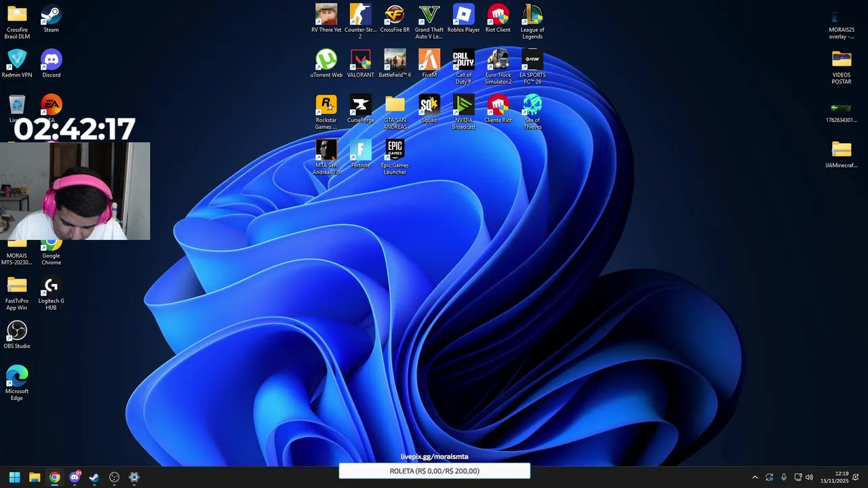The height and width of the screenshot is (488, 868).
Task: Open Euro Truck Simulator 2 icon
Action: pyautogui.click(x=498, y=67)
